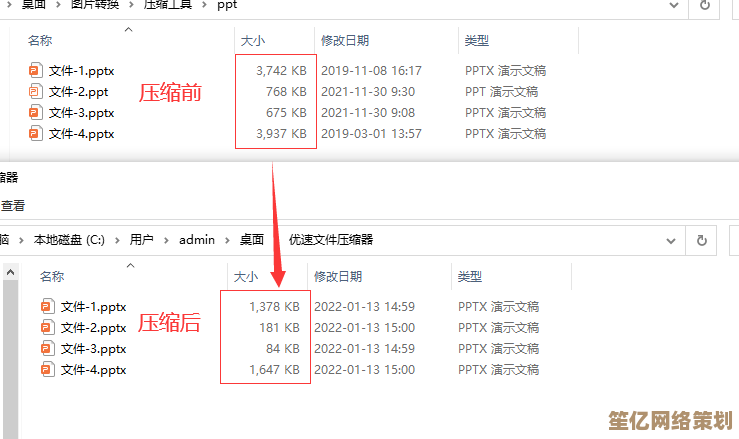739x439 pixels.
Task: Open the 查看 menu tab
Action: (13, 206)
